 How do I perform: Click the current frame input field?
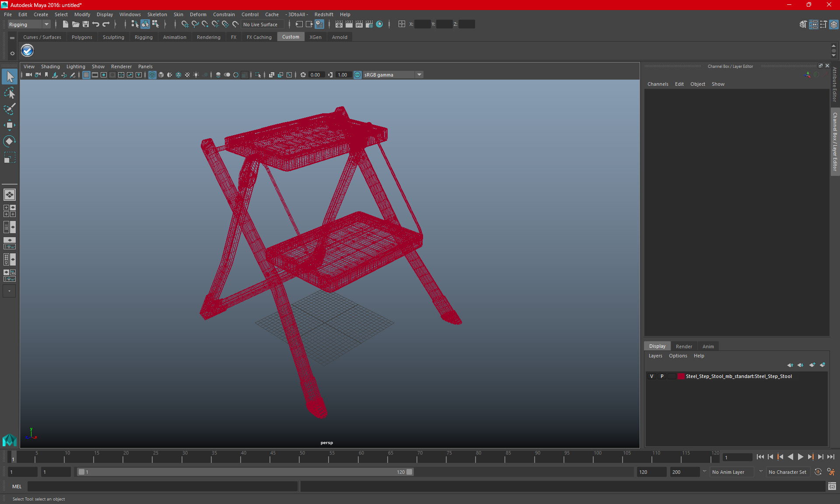pyautogui.click(x=737, y=457)
